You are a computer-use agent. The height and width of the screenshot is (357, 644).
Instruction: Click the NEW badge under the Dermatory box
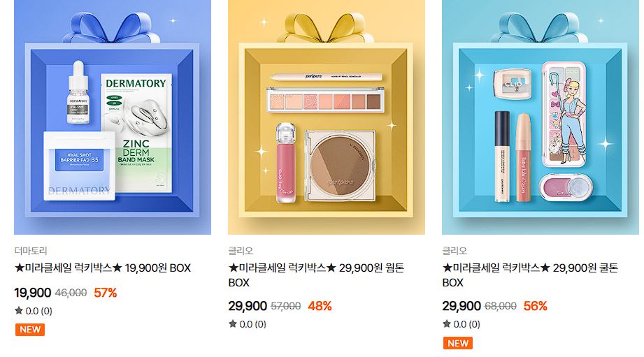30,330
